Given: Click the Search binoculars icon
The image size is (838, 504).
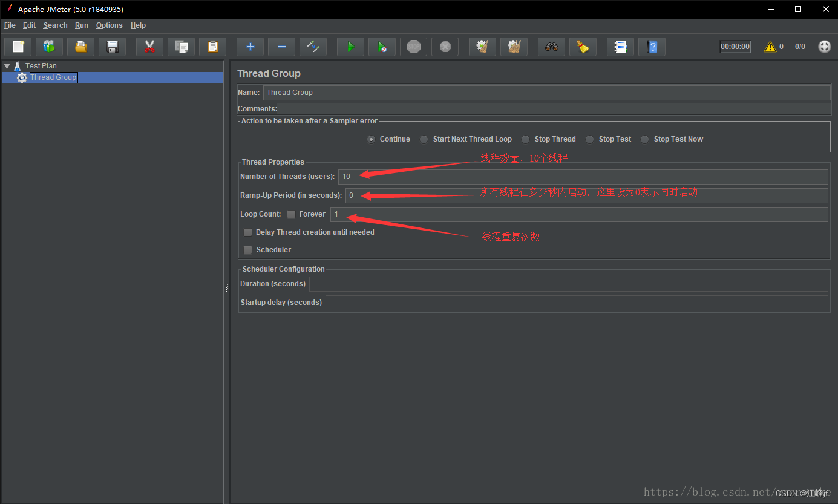Looking at the screenshot, I should pyautogui.click(x=551, y=47).
